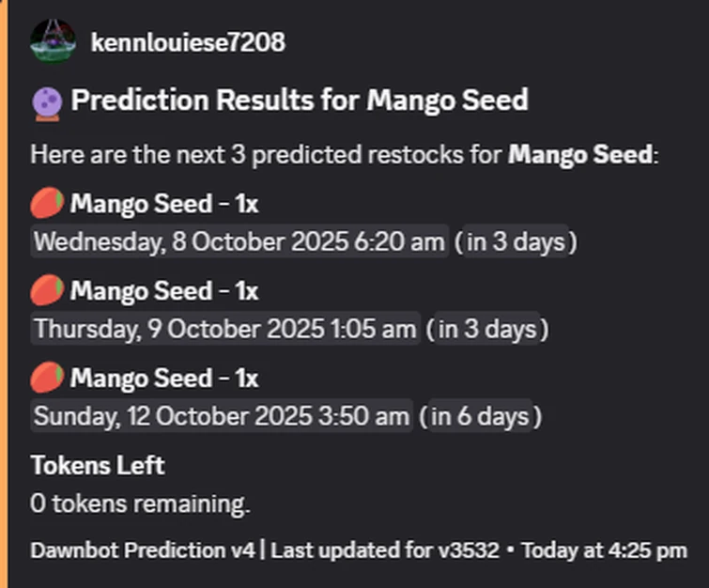Click the mango emoji above the Wednesday restock
The height and width of the screenshot is (588, 709).
47,204
